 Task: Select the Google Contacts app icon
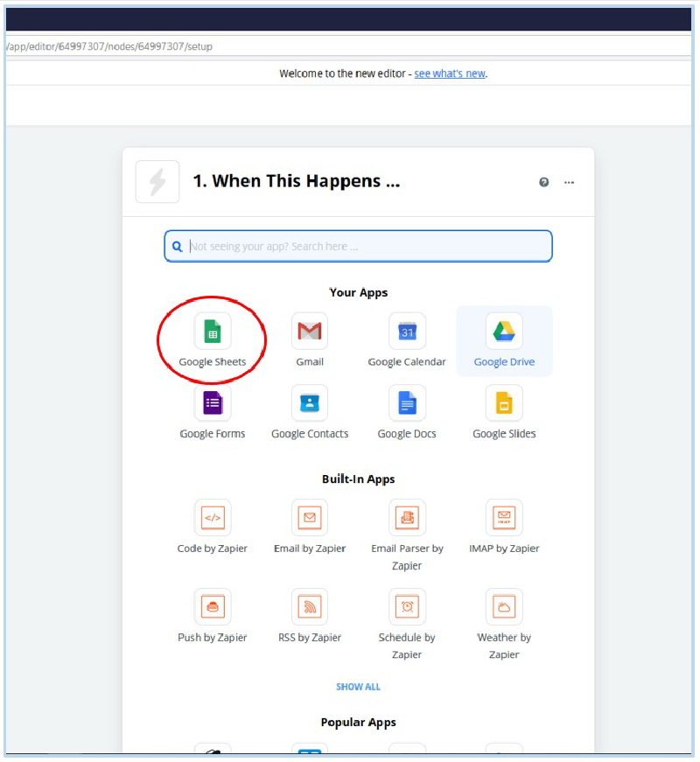pos(310,402)
